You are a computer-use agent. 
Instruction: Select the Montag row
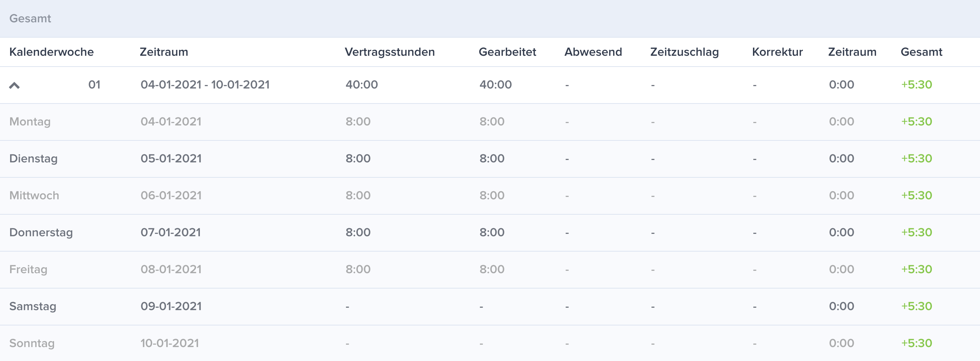pyautogui.click(x=490, y=122)
